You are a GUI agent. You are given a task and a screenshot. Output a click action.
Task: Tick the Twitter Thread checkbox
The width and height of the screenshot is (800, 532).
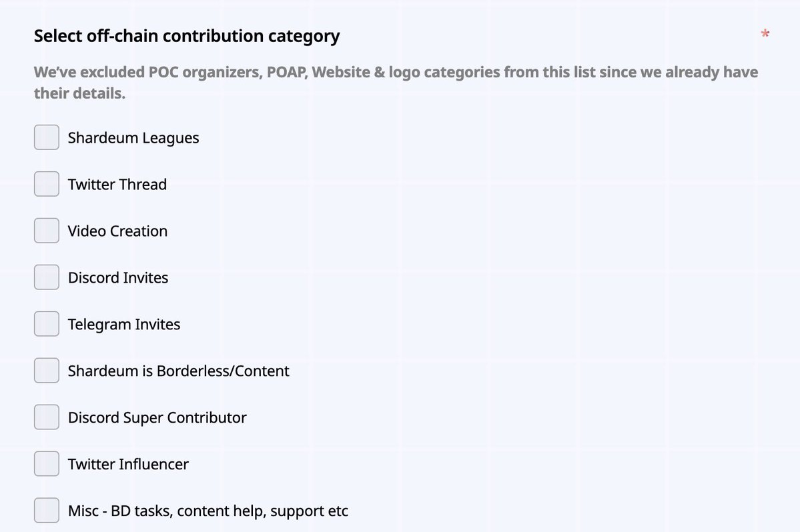coord(47,184)
